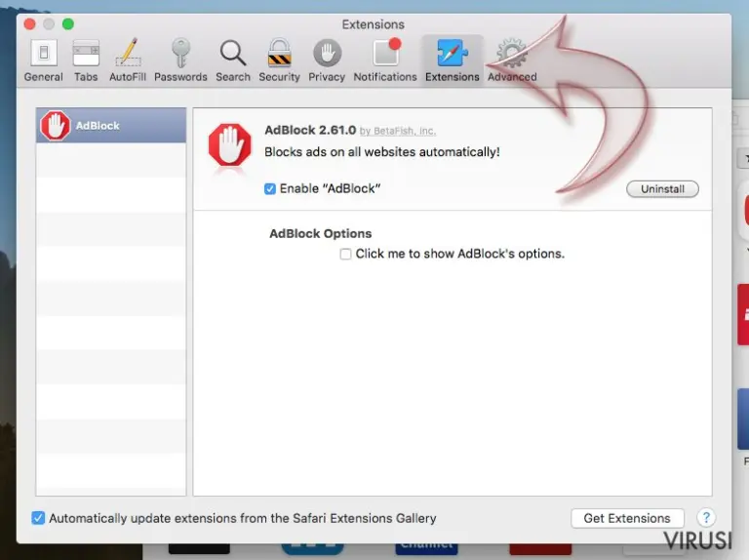The height and width of the screenshot is (560, 749).
Task: Click "Blocks ads on all websites automatically!" text
Action: coord(382,152)
